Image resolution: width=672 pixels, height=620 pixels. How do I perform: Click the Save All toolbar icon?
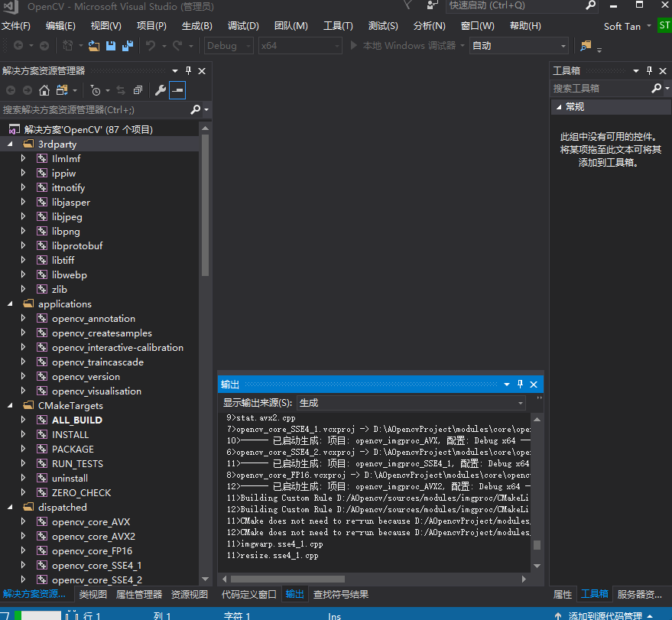(127, 45)
